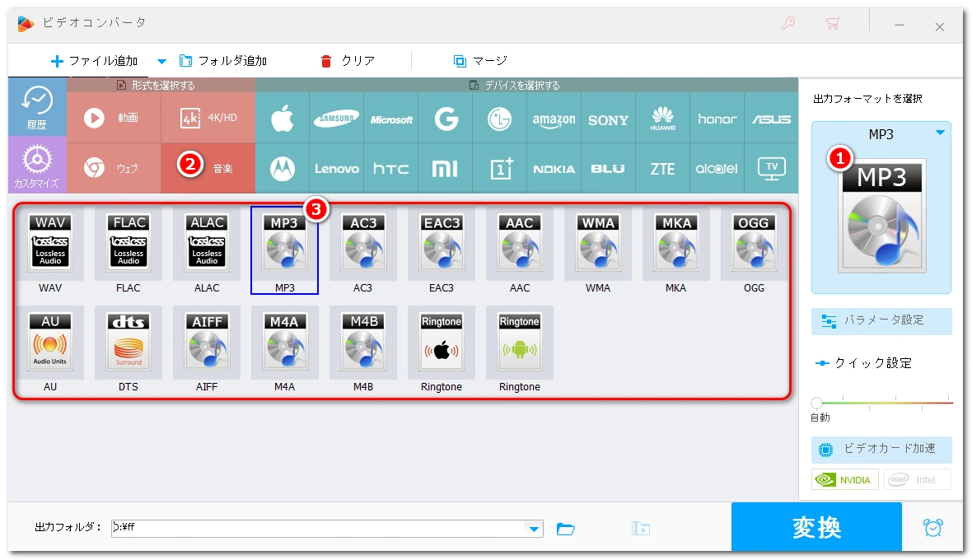Switch to the 音楽 format tab

(208, 169)
